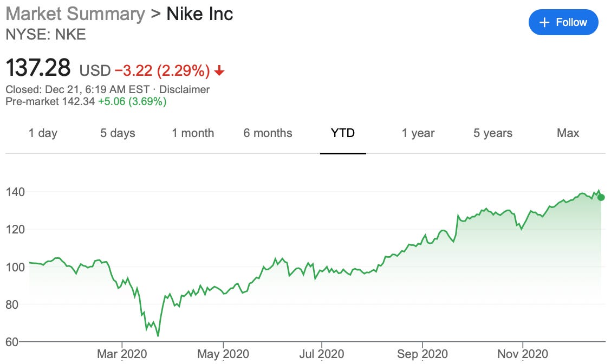The image size is (611, 364).
Task: Switch to the 5 days chart view
Action: (118, 133)
